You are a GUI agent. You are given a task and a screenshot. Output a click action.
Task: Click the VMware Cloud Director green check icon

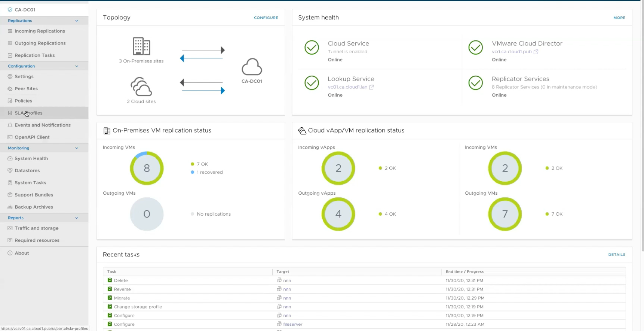[x=476, y=48]
